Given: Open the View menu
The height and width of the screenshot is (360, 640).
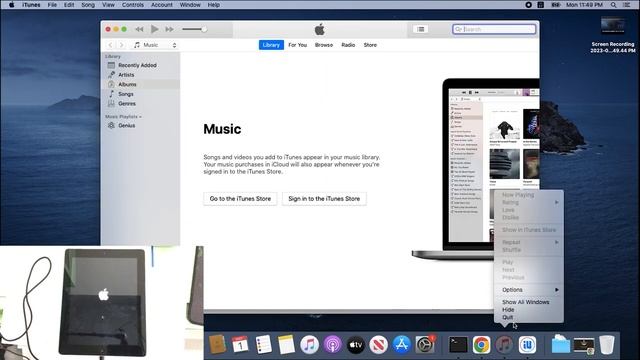Looking at the screenshot, I should click(x=108, y=5).
